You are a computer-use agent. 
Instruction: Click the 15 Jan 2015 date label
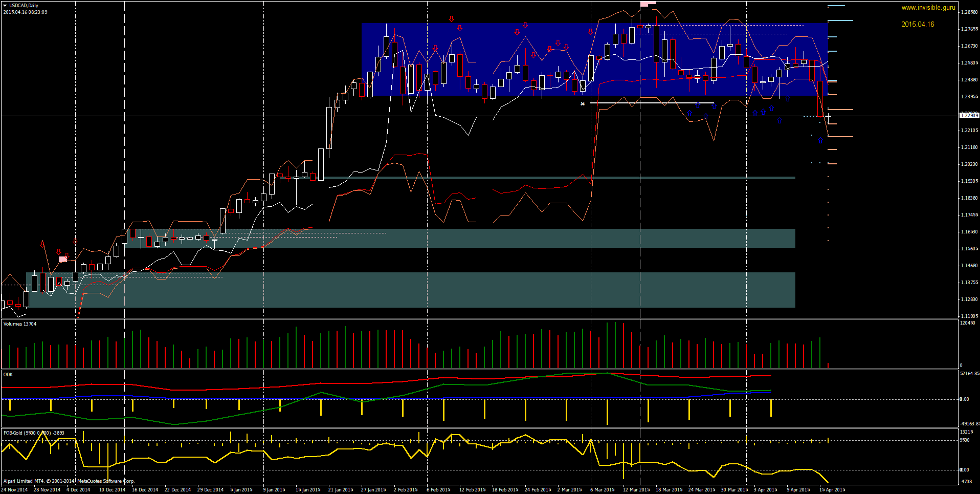[308, 490]
